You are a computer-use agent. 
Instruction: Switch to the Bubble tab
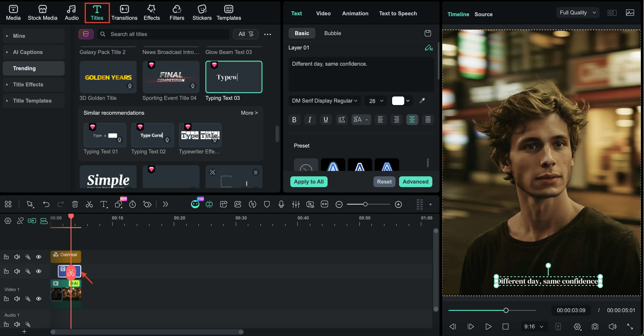(x=332, y=33)
